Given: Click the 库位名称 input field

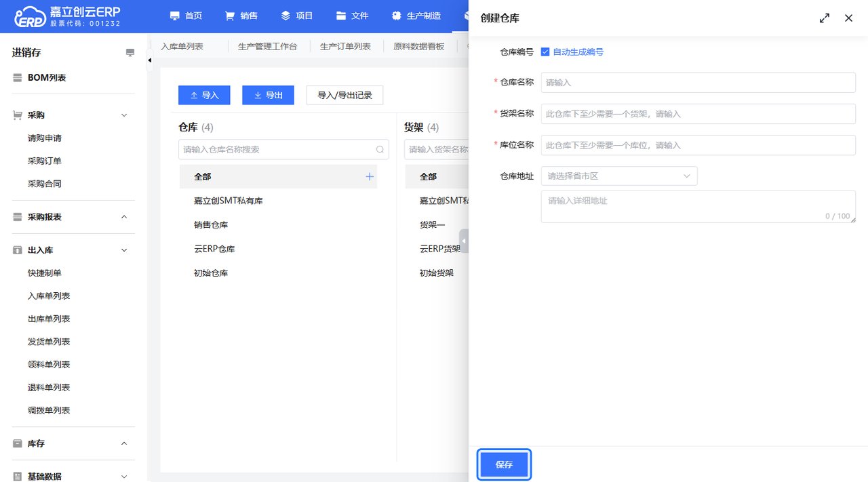Looking at the screenshot, I should click(698, 145).
